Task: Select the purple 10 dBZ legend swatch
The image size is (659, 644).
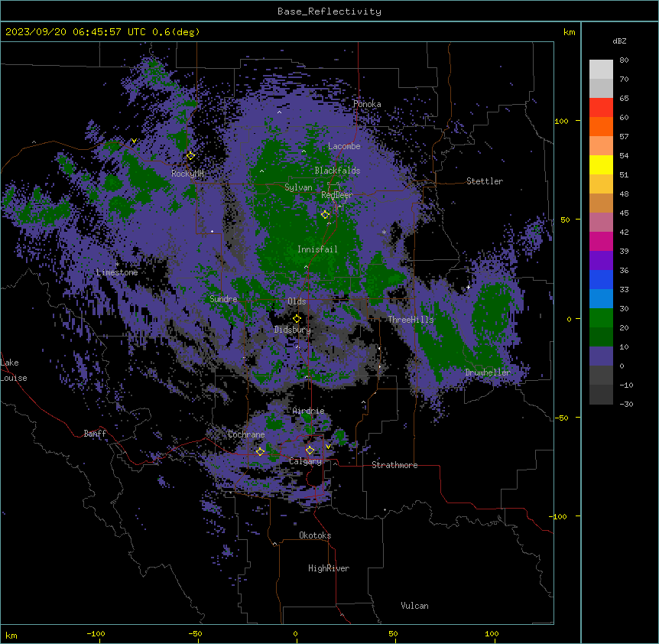Action: [x=601, y=356]
